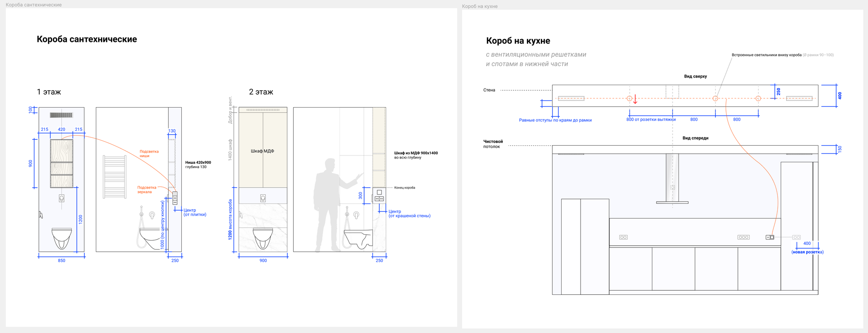Select the 'Чистовой потолок' label
The width and height of the screenshot is (868, 333).
pos(493,144)
